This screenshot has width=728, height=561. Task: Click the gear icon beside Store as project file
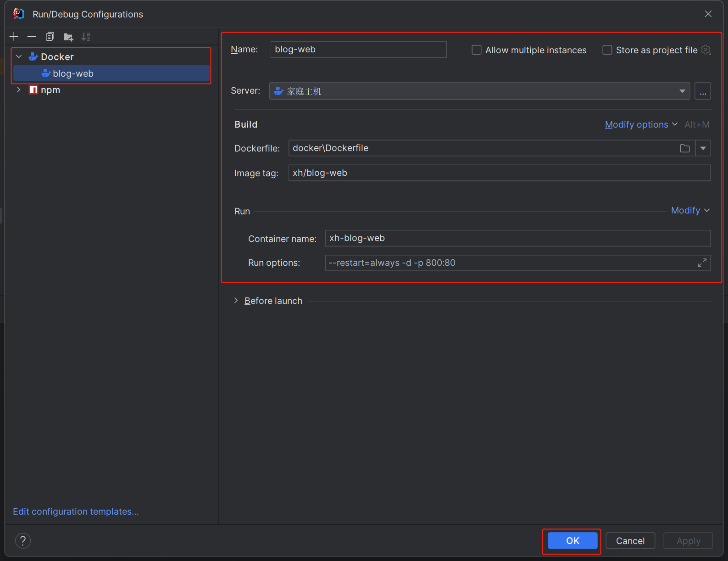tap(706, 50)
